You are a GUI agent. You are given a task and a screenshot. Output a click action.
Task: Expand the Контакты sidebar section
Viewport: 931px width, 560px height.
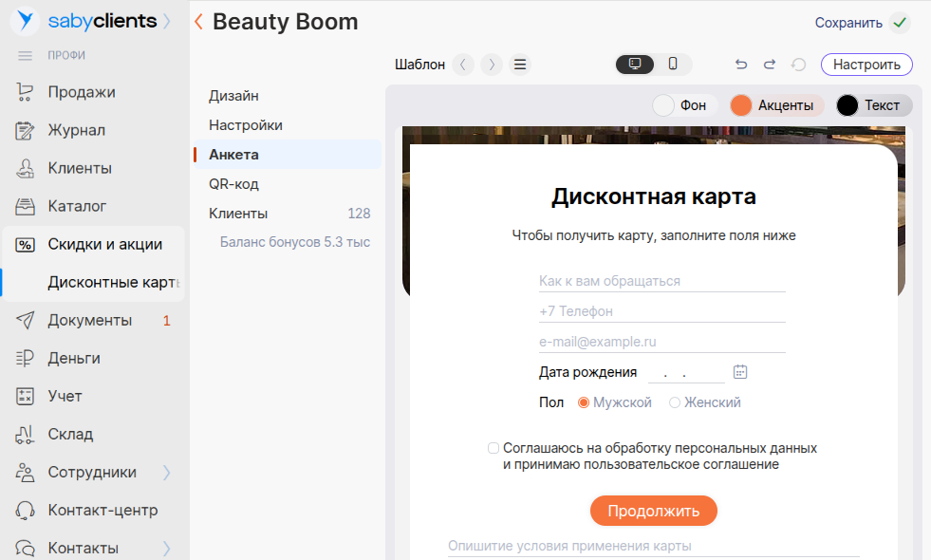click(x=167, y=548)
